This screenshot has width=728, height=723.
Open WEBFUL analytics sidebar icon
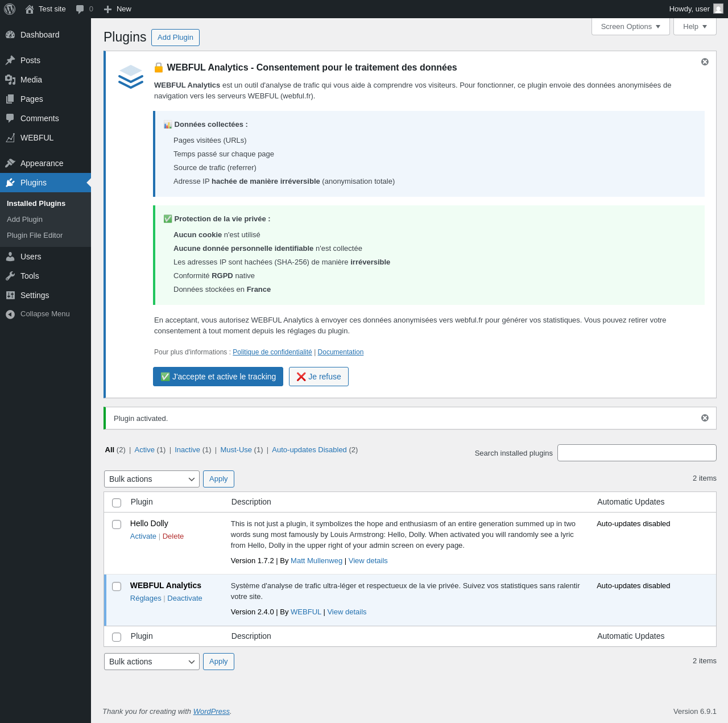click(10, 138)
